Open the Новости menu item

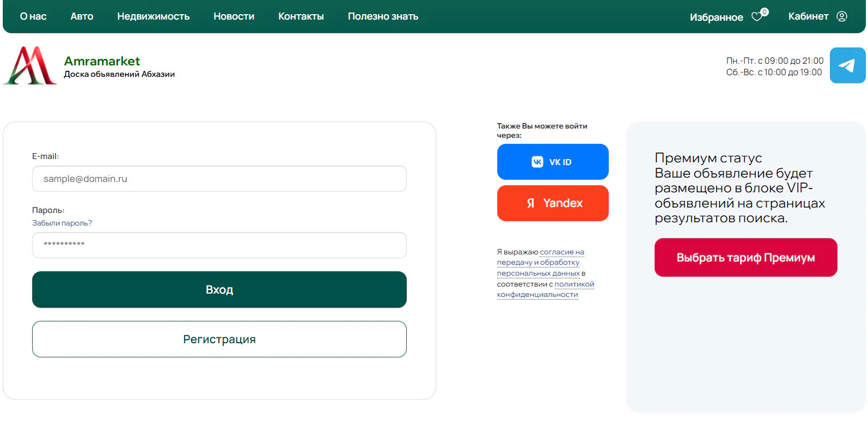coord(234,16)
